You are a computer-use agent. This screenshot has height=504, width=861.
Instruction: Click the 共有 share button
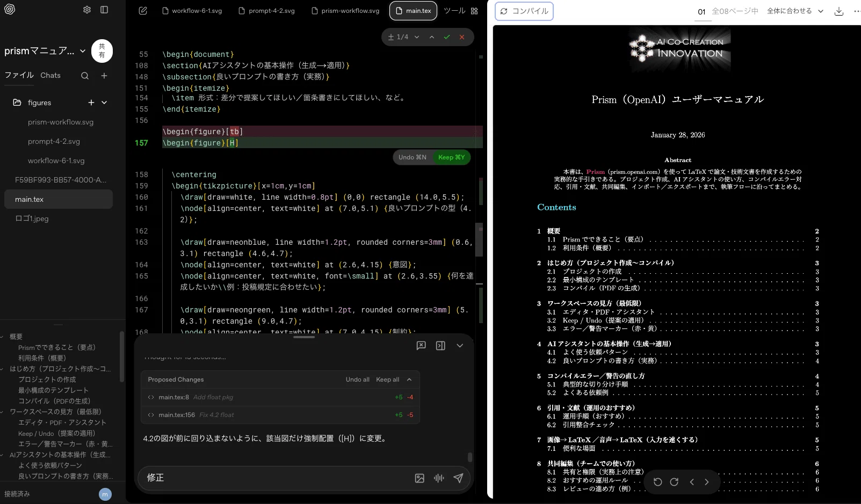click(102, 51)
